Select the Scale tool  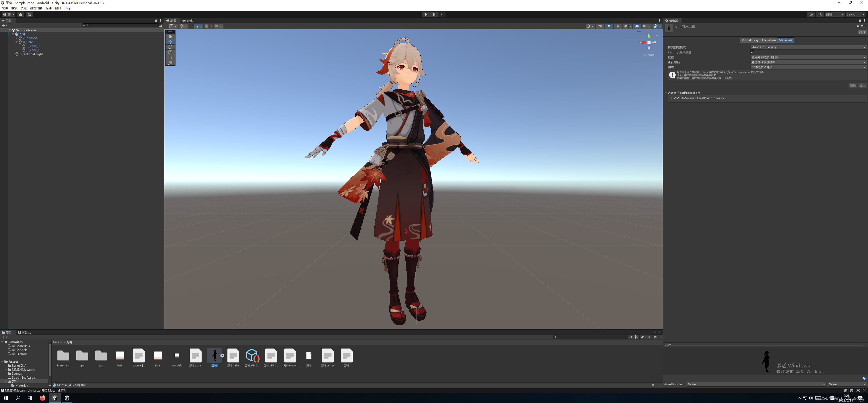[170, 52]
